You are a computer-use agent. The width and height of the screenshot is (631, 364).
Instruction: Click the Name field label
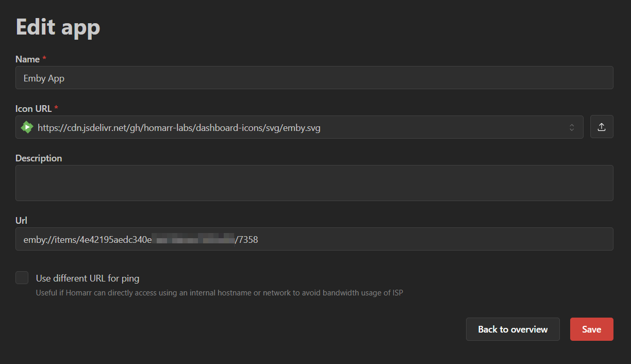27,59
